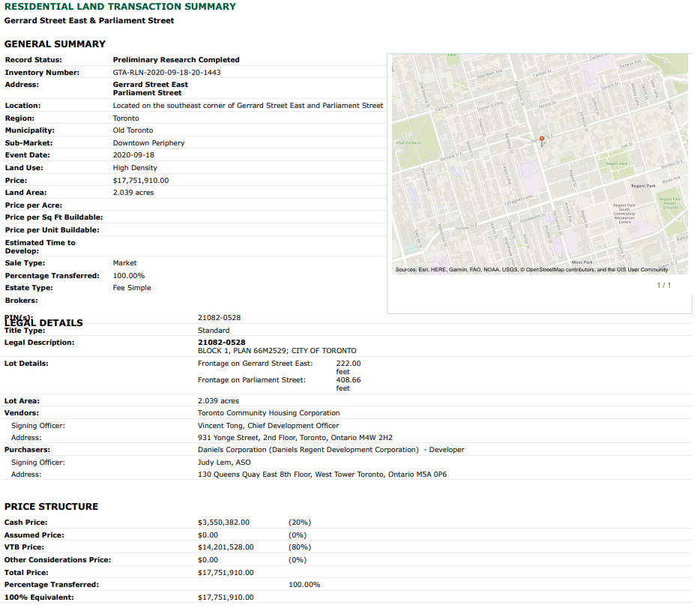700x608 pixels.
Task: Click the bold PIN 21082-0528 in Legal Description
Action: click(x=221, y=343)
